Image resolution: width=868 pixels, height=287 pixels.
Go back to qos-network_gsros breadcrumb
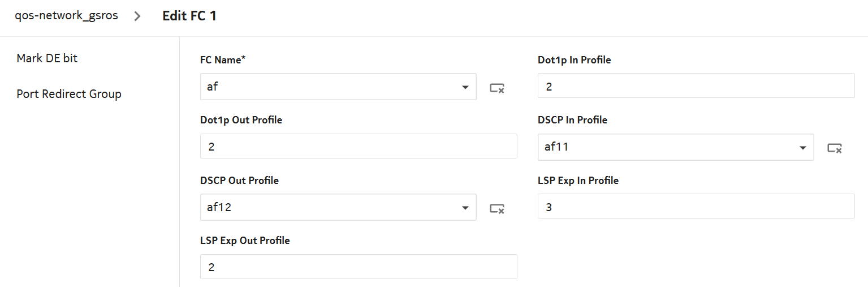coord(67,16)
